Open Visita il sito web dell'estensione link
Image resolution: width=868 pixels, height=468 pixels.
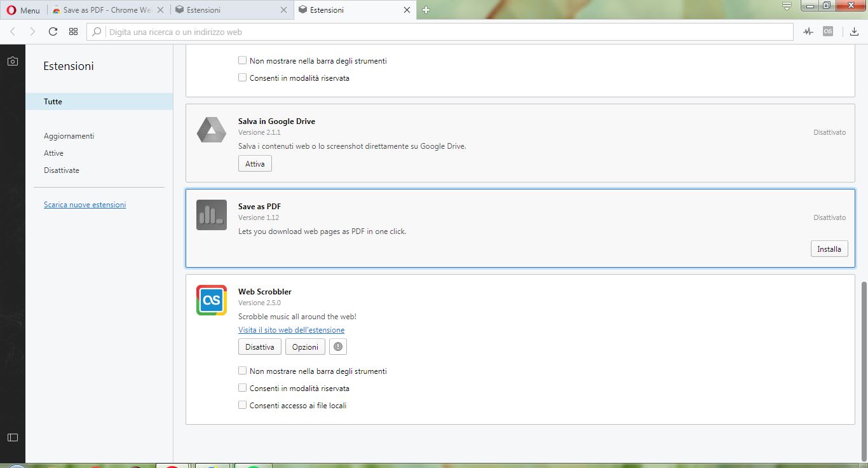[x=291, y=330]
